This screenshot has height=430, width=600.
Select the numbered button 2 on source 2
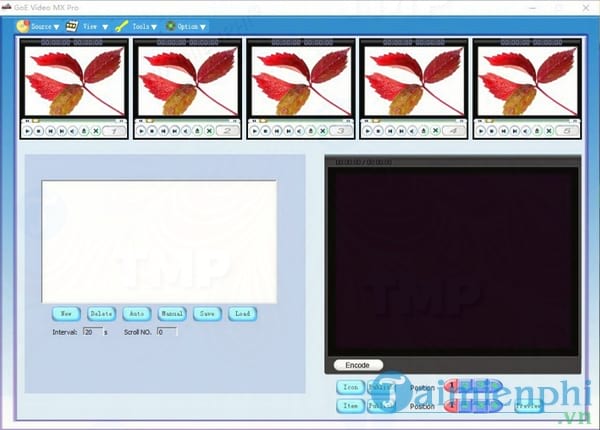[x=227, y=131]
